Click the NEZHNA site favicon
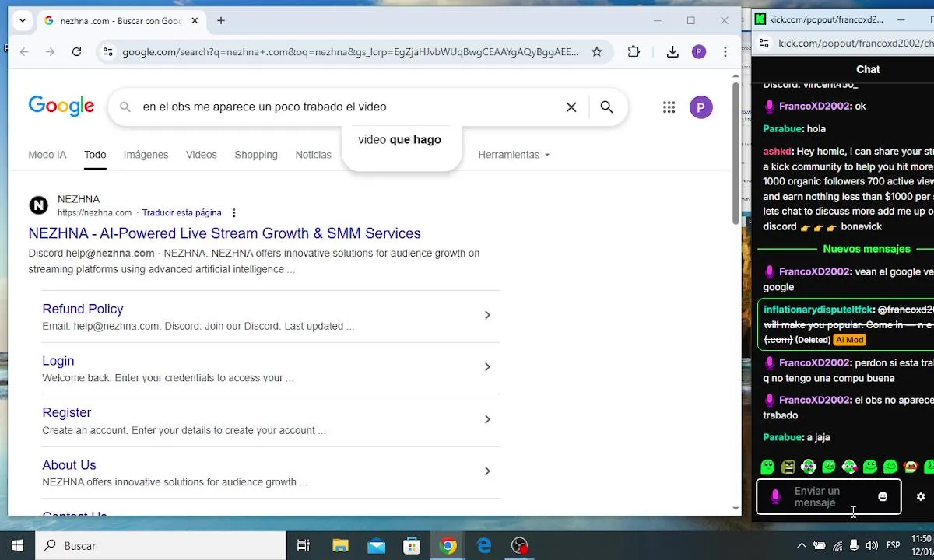This screenshot has width=934, height=560. click(x=38, y=205)
